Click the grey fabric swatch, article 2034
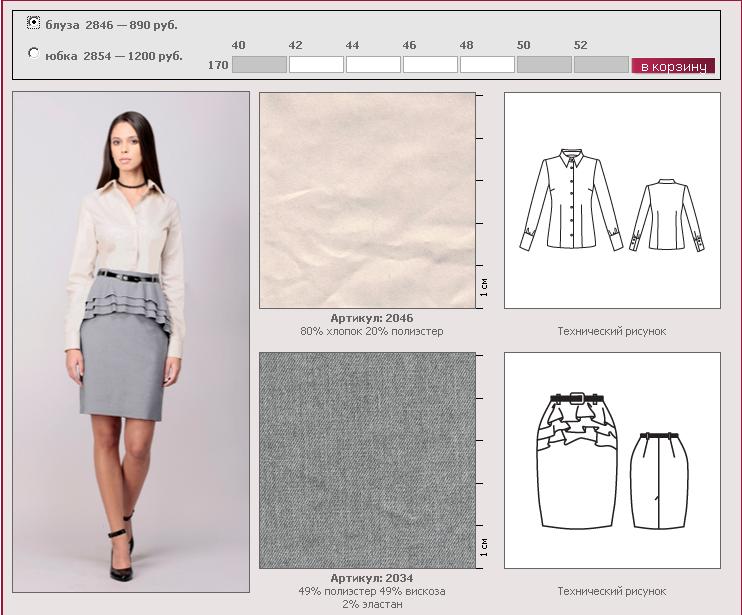The image size is (742, 615). click(x=367, y=460)
